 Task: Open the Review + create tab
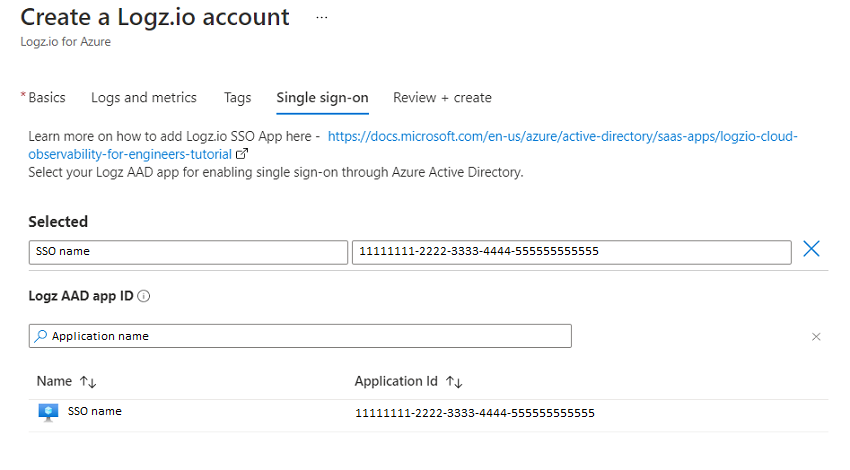442,98
